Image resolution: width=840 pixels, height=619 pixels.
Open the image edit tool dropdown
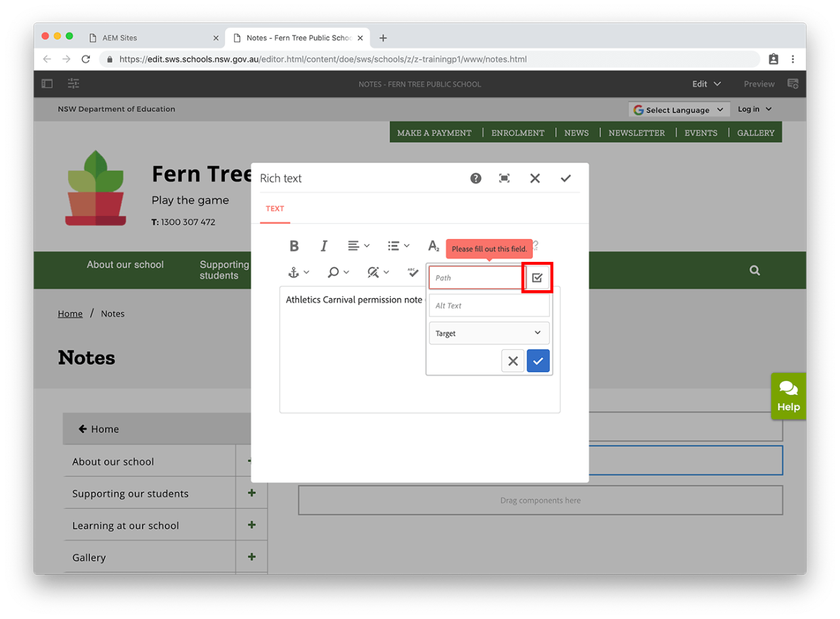(x=379, y=272)
